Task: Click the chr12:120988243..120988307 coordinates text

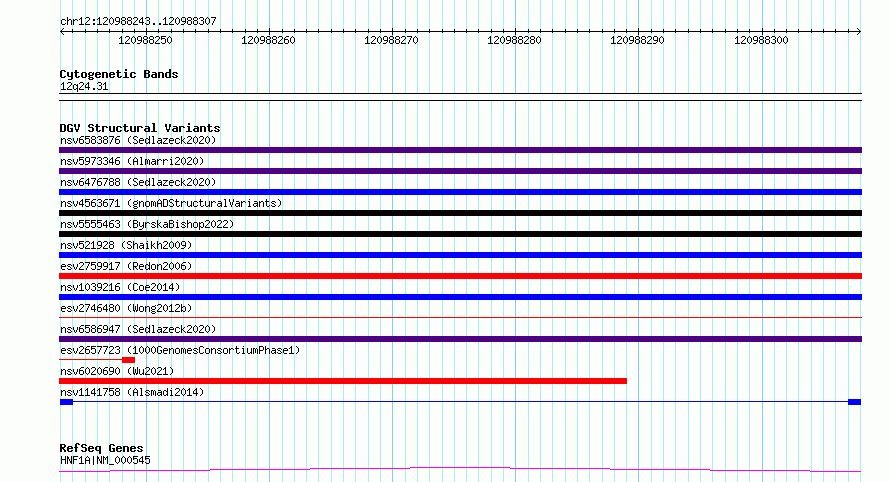Action: 138,22
